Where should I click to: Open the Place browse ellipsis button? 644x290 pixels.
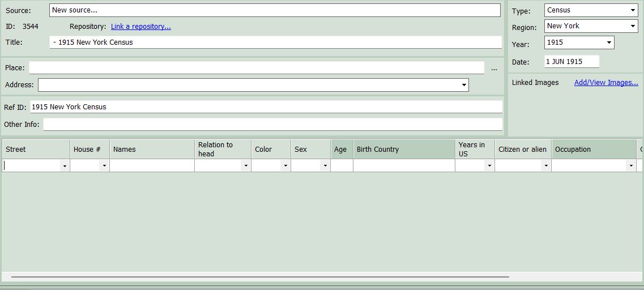pyautogui.click(x=494, y=68)
